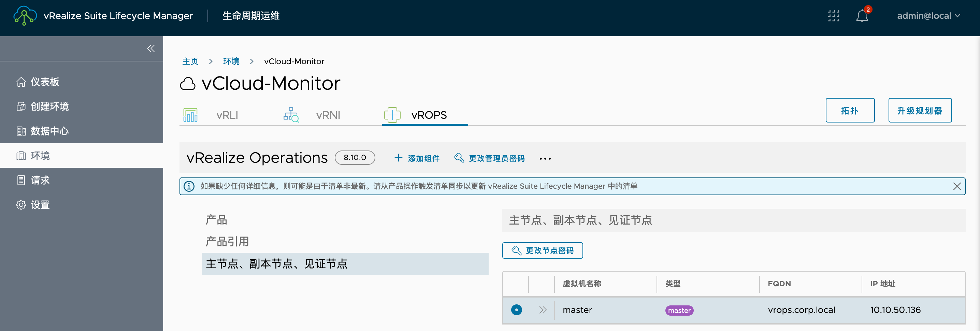
Task: Click the vCloud-Monitor breadcrumb text
Action: (294, 61)
